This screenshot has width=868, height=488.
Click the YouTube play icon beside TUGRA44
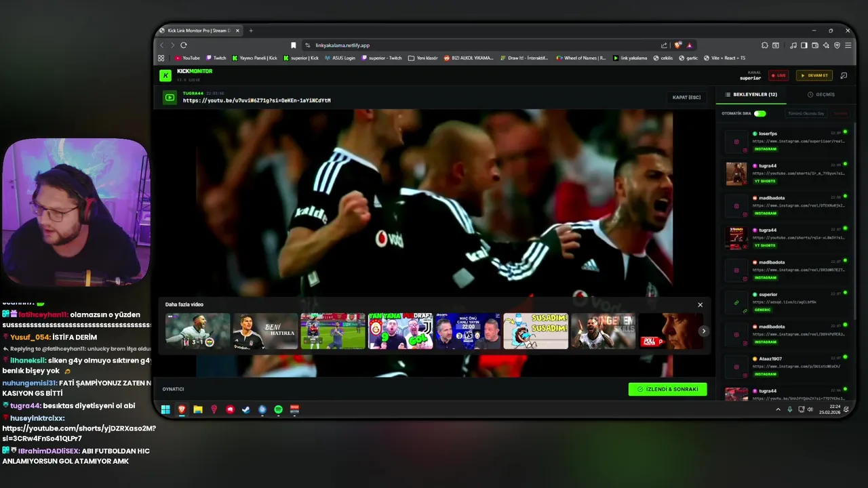click(170, 98)
